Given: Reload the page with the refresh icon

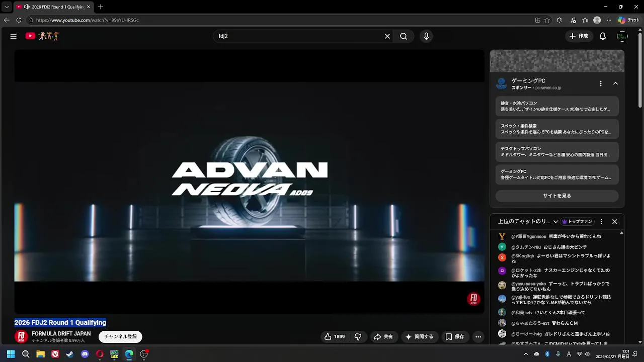Looking at the screenshot, I should (19, 20).
